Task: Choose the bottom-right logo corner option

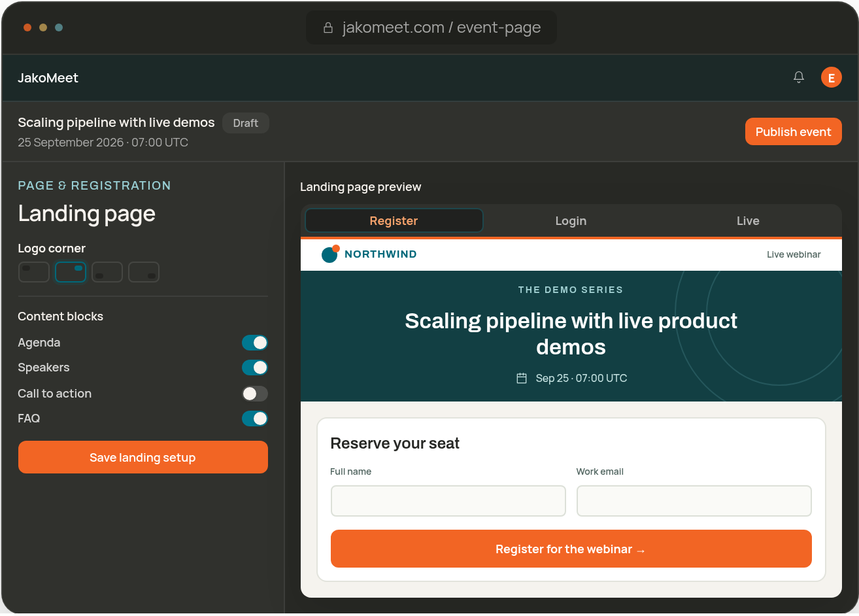Action: point(144,272)
